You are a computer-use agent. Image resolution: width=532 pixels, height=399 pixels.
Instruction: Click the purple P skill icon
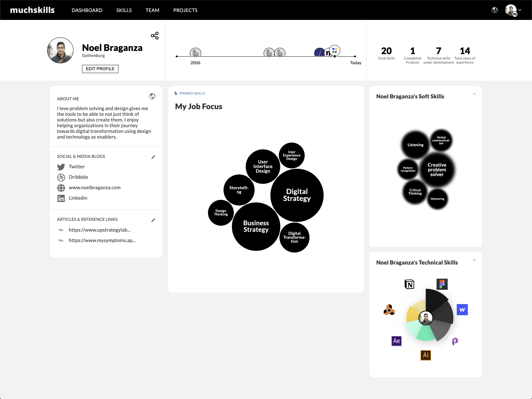coord(455,341)
